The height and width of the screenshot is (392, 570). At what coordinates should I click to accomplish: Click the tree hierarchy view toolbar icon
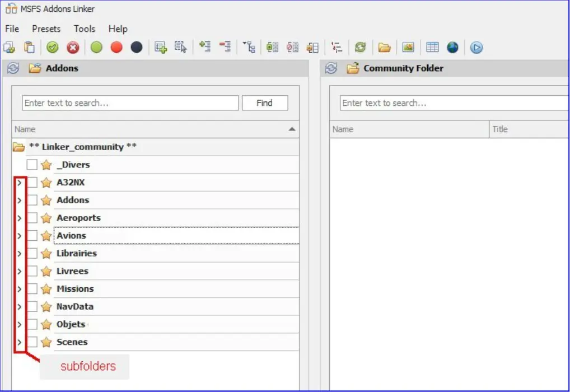[x=249, y=47]
